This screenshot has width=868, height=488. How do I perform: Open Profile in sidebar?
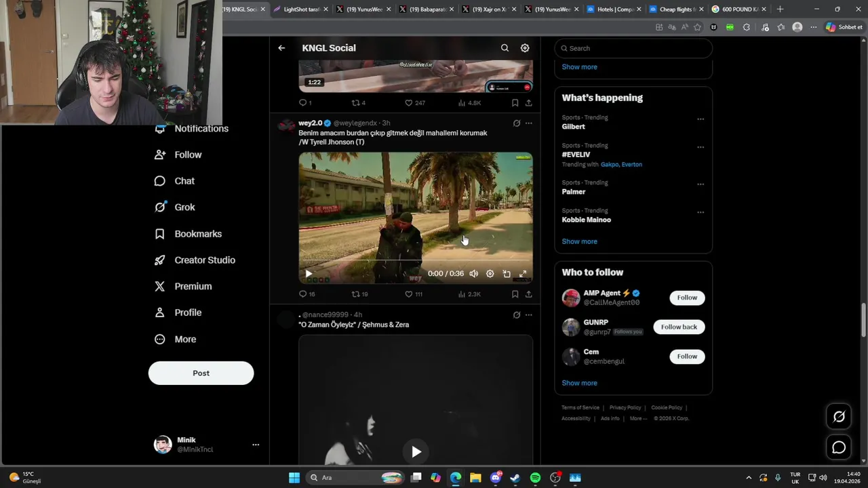pos(178,312)
